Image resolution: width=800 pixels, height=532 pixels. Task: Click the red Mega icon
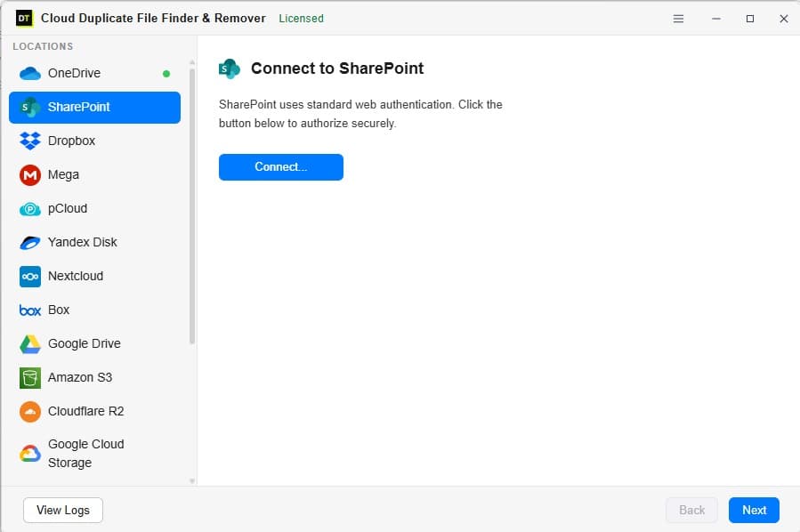pyautogui.click(x=30, y=175)
